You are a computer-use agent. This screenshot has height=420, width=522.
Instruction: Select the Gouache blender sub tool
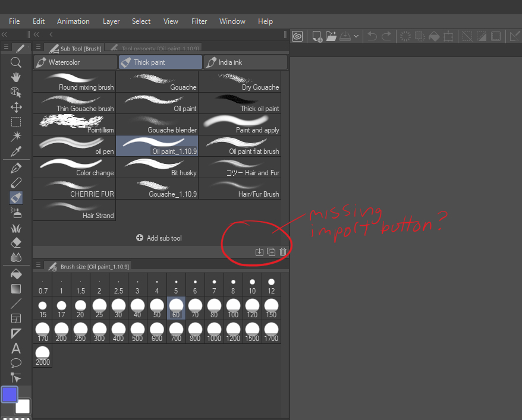[157, 124]
